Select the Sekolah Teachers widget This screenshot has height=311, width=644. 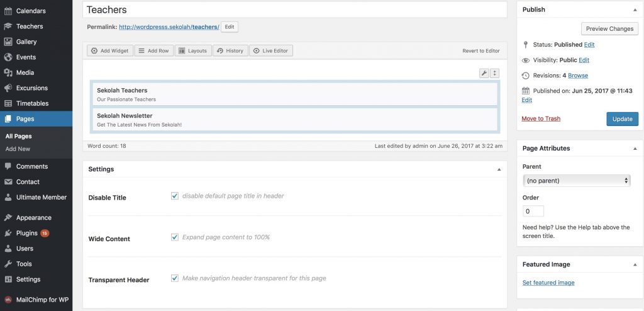295,94
